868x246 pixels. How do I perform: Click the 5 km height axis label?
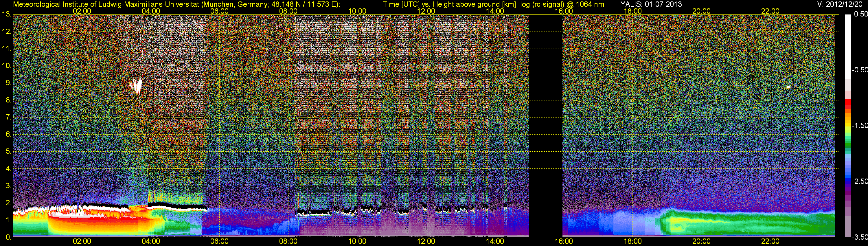[x=8, y=151]
